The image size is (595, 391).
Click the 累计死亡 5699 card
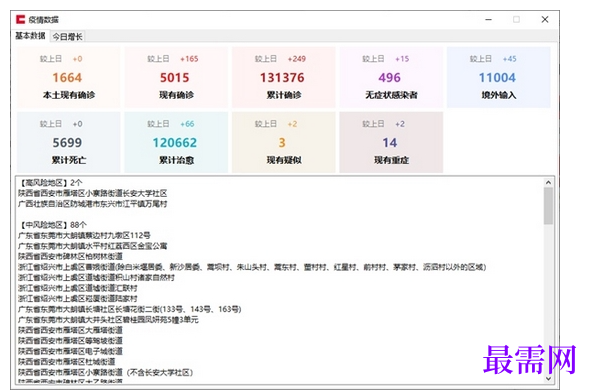click(x=68, y=142)
